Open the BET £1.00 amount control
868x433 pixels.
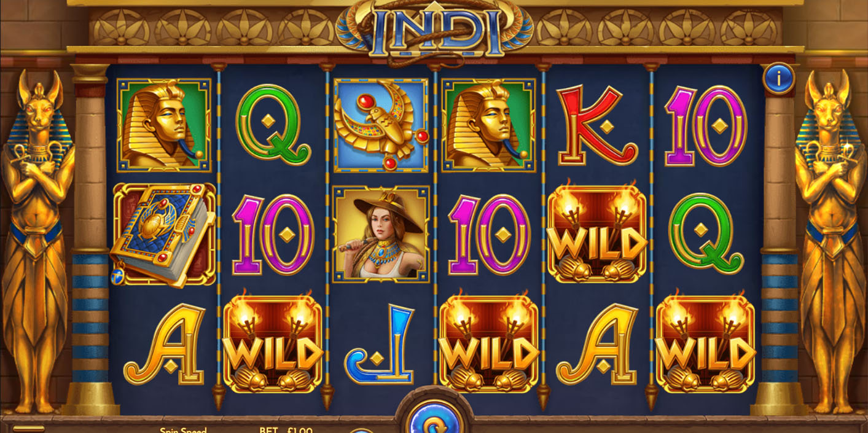pos(286,430)
